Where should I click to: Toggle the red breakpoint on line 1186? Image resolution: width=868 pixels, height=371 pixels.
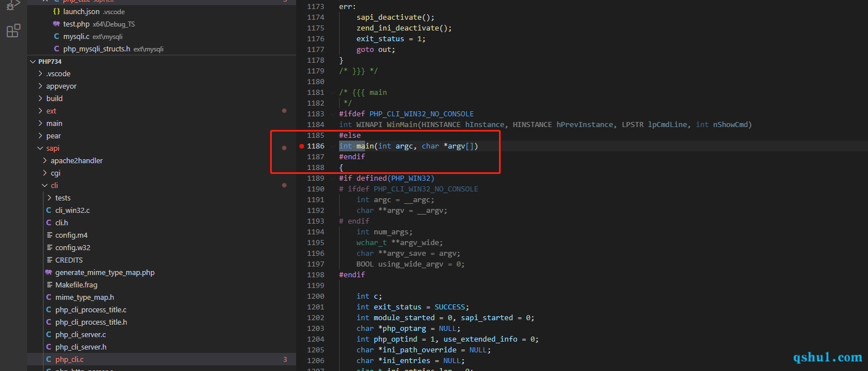pos(302,146)
